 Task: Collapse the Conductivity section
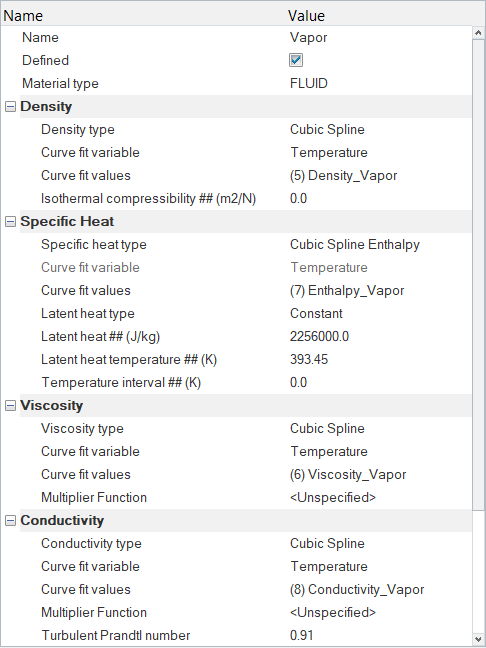pyautogui.click(x=10, y=521)
